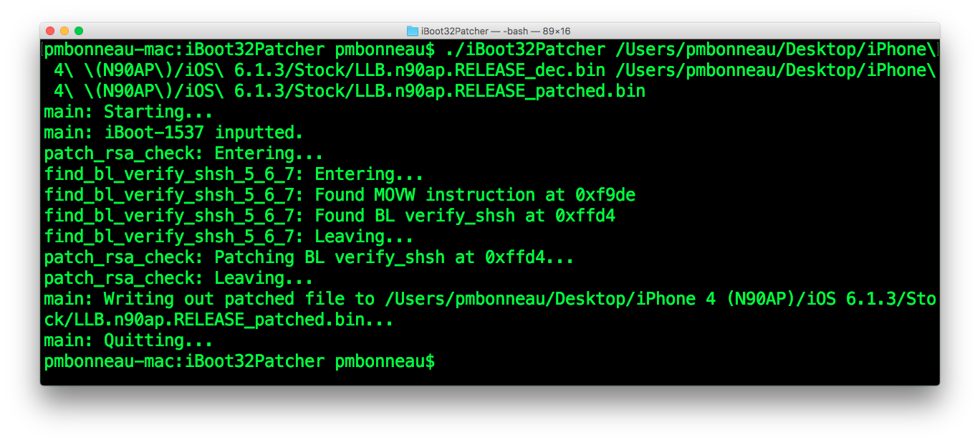The image size is (980, 443).
Task: Click 'patch_rsa_check: Leaving...' line
Action: tap(178, 278)
